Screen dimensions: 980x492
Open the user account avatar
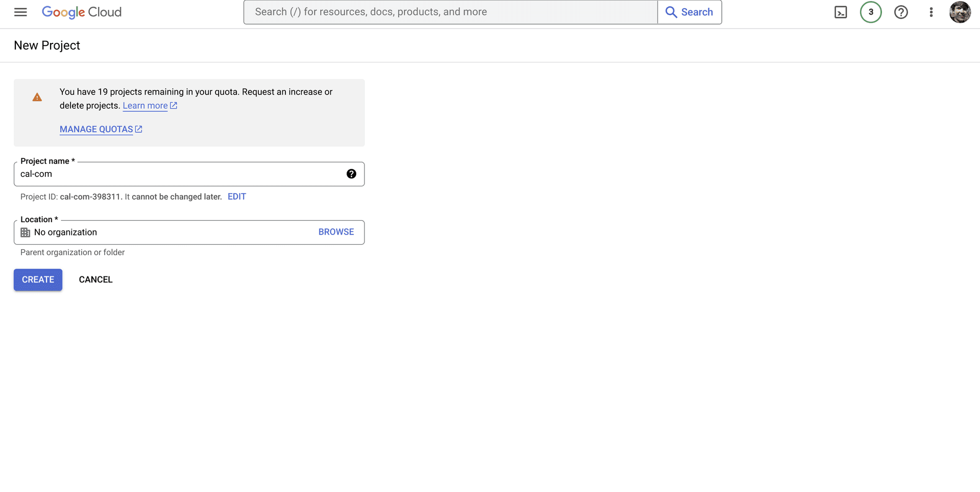[x=960, y=12]
